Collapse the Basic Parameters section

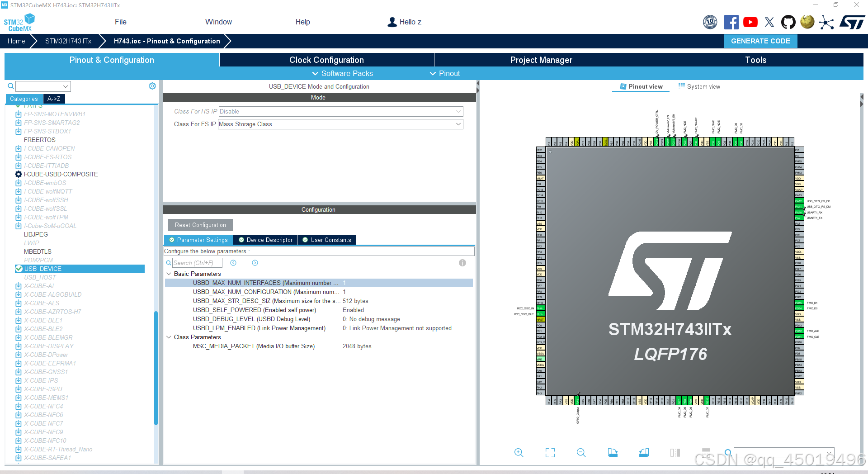click(x=169, y=274)
